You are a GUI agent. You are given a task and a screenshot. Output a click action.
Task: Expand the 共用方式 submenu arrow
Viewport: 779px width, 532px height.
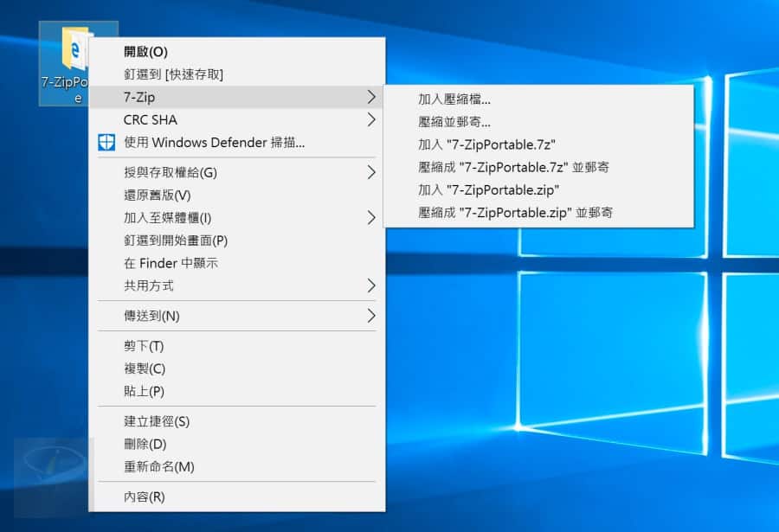(x=371, y=285)
